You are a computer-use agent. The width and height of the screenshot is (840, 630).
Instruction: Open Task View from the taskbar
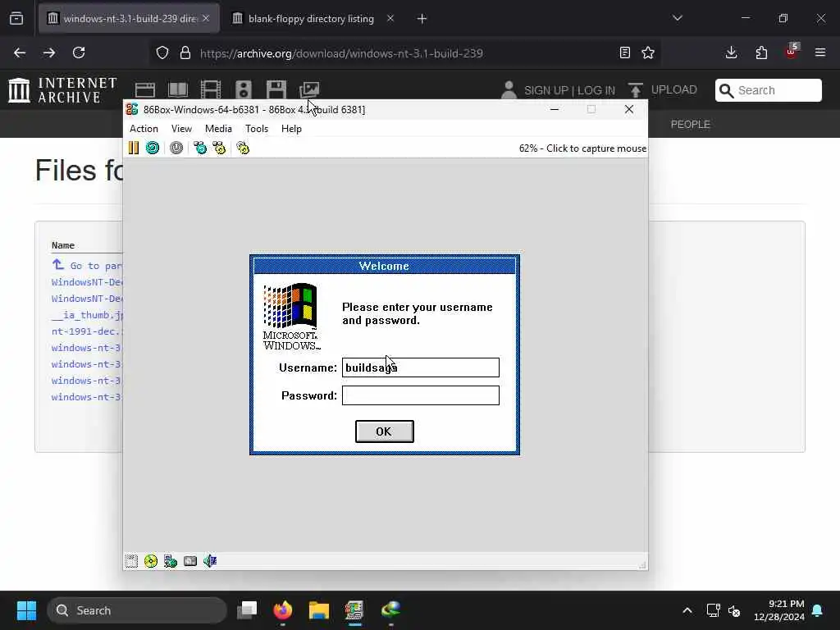coord(247,610)
